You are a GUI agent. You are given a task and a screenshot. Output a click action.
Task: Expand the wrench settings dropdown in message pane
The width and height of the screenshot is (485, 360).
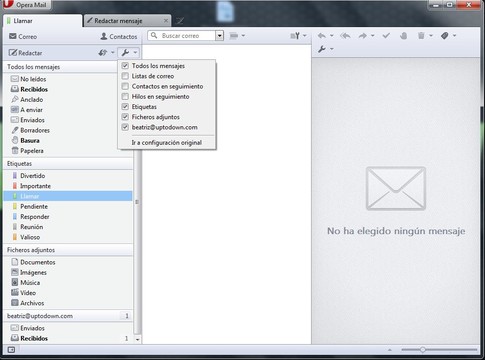click(x=325, y=49)
